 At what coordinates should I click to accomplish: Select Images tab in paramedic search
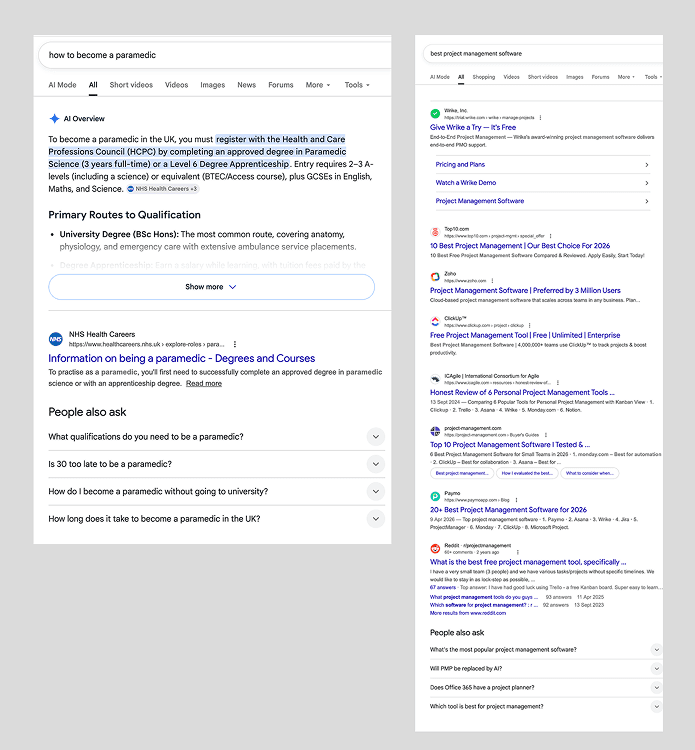213,85
